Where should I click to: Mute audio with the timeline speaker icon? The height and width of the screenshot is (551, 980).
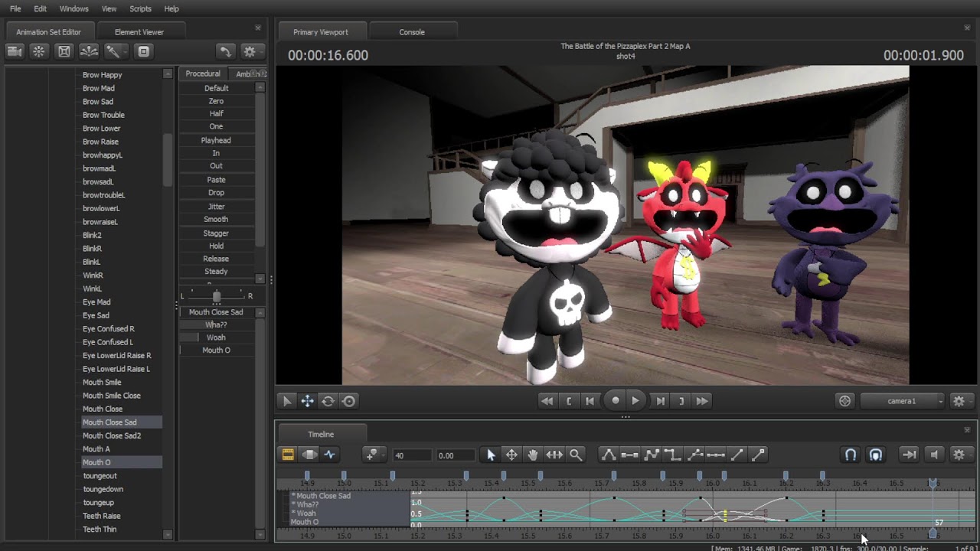[933, 455]
